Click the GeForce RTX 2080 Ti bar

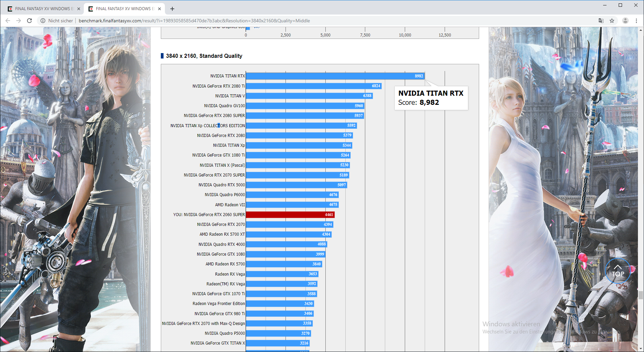(314, 86)
